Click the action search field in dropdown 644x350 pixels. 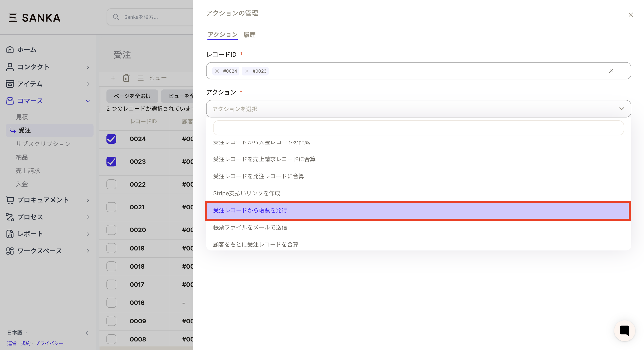pos(418,128)
